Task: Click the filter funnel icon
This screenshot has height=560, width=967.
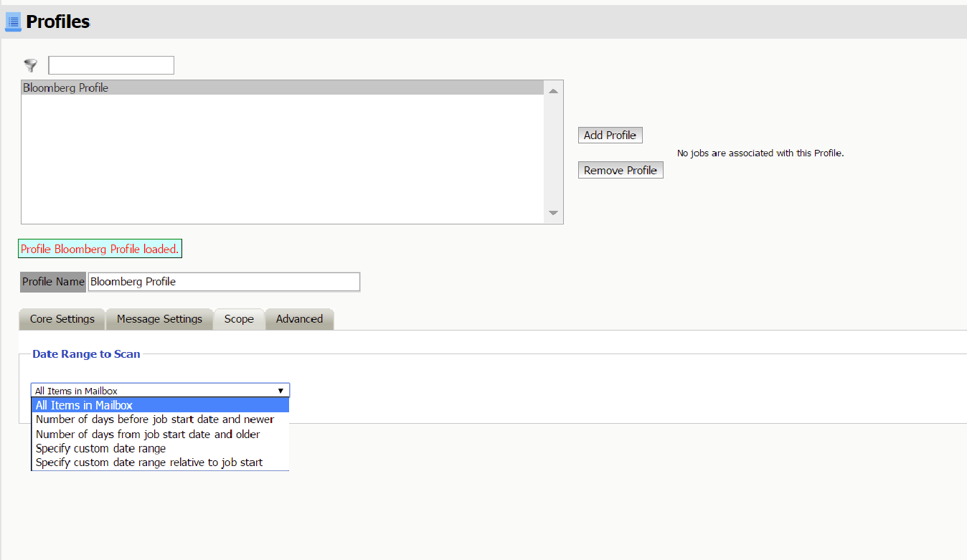Action: pyautogui.click(x=30, y=65)
